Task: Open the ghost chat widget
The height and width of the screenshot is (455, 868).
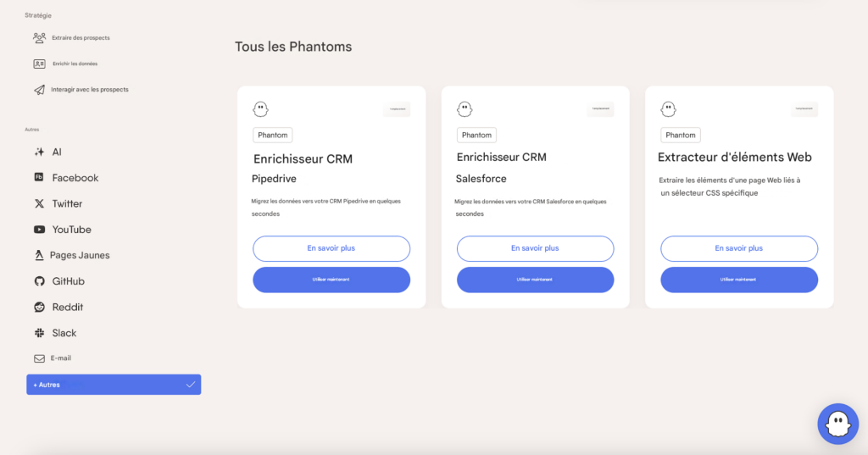Action: pos(837,424)
